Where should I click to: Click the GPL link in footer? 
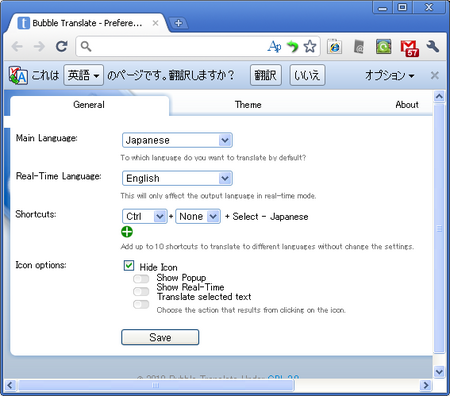pos(283,377)
